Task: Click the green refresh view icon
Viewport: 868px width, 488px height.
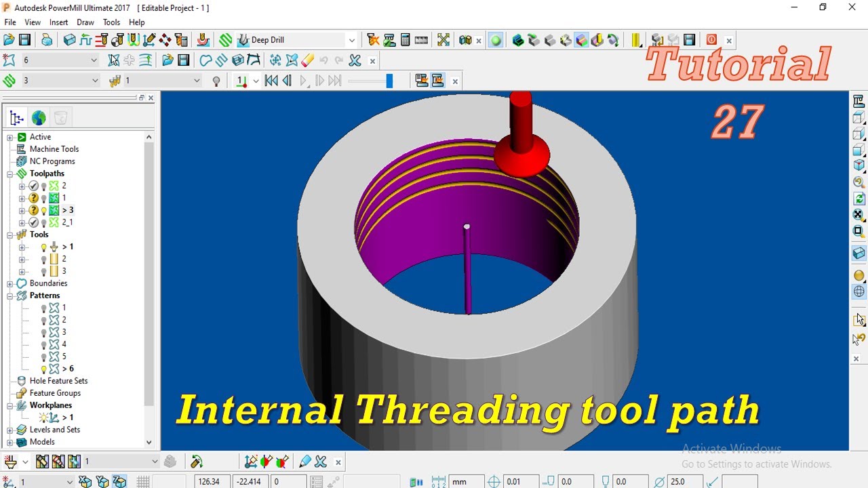Action: 859,199
